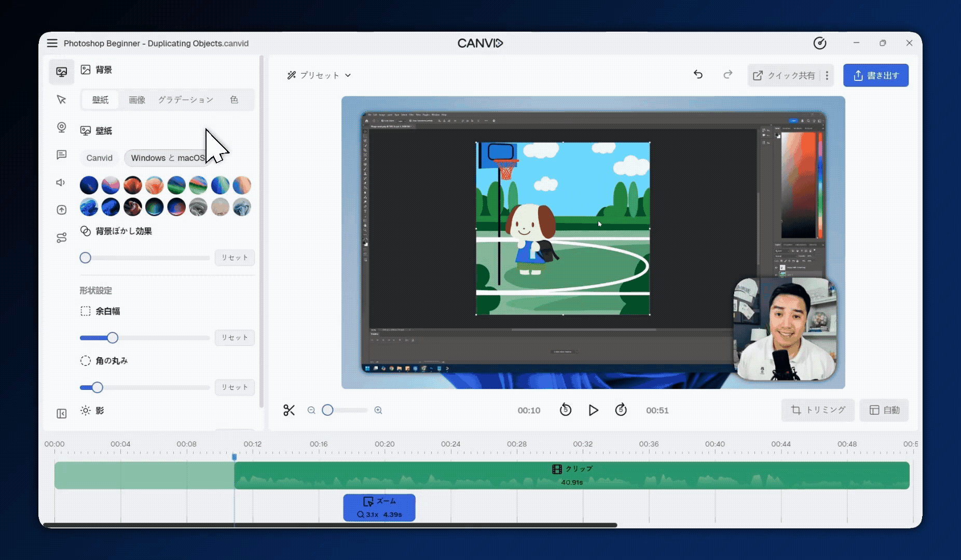This screenshot has width=961, height=560.
Task: Click the 余白幅 padding slider handle
Action: point(113,338)
